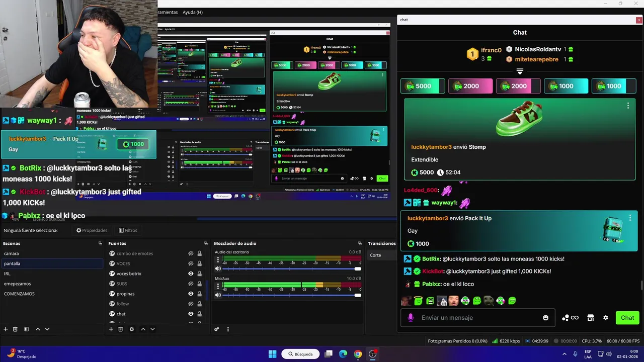Open advanced audio properties gear in mixer
Image resolution: width=644 pixels, height=362 pixels.
[x=216, y=329]
